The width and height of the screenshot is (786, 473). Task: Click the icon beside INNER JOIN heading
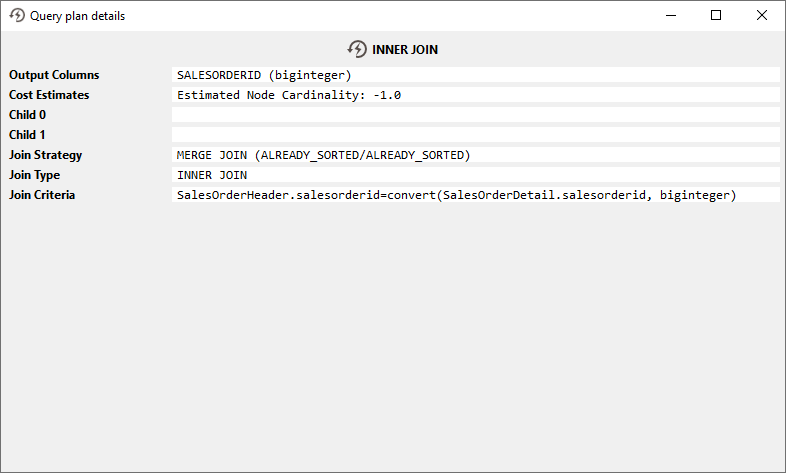tap(357, 49)
